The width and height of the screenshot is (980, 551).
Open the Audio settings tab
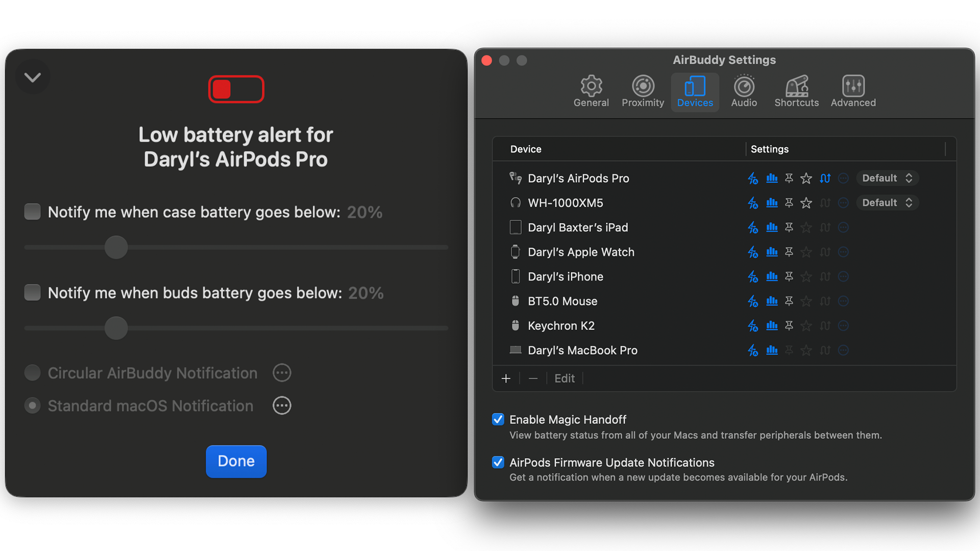click(744, 92)
